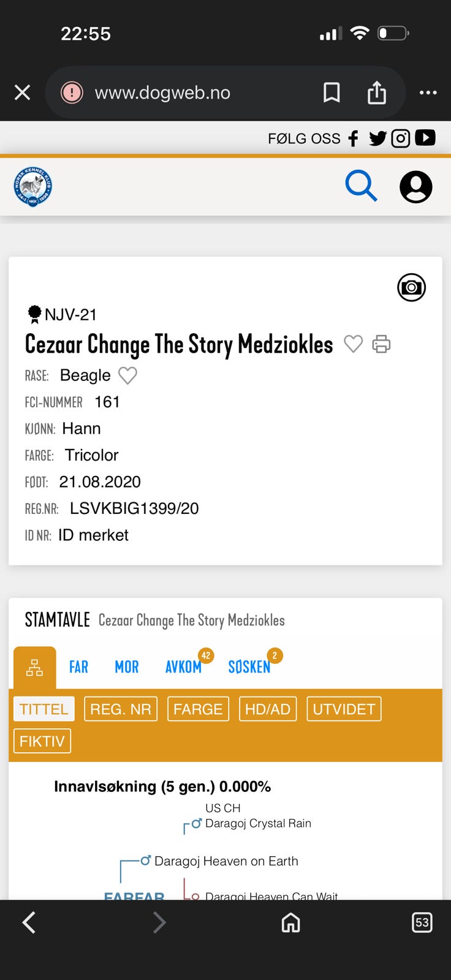Switch to the AVKOM tab

point(183,667)
